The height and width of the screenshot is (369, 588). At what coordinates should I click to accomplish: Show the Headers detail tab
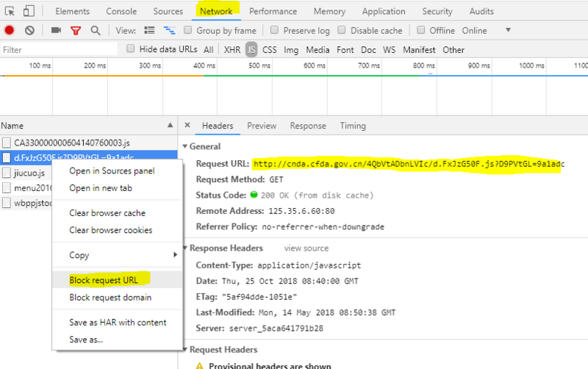(x=218, y=126)
